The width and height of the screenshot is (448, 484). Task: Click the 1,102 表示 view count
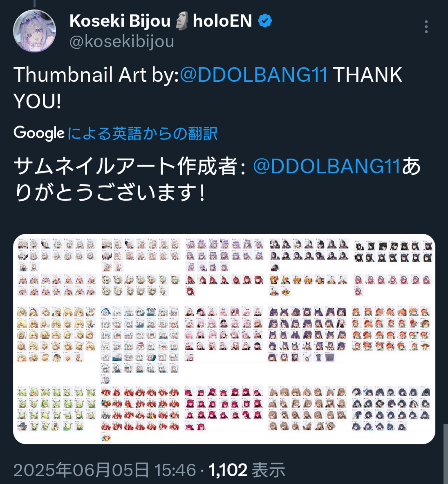(x=247, y=470)
